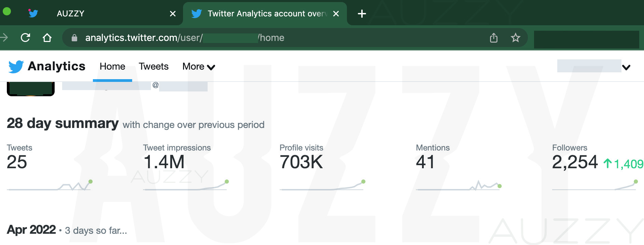Click the Tweet impressions sparkline chart
Image resolution: width=644 pixels, height=245 pixels.
pyautogui.click(x=186, y=185)
